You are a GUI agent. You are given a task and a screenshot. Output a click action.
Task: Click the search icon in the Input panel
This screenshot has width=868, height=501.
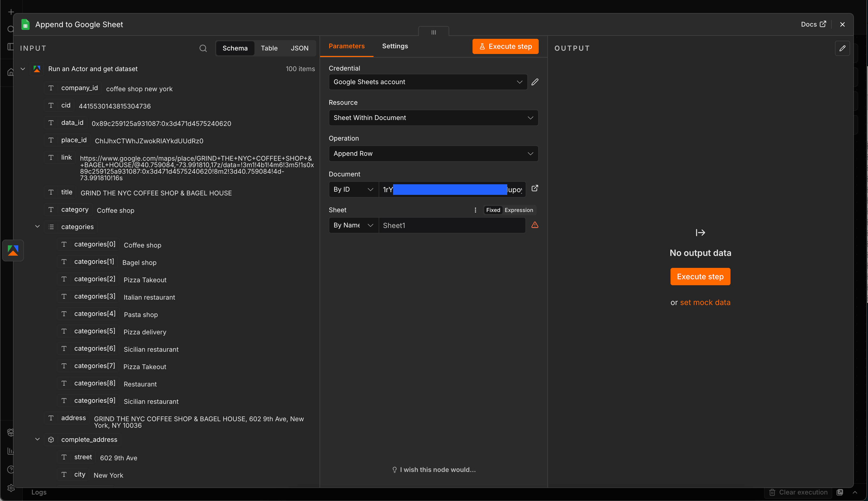(203, 48)
